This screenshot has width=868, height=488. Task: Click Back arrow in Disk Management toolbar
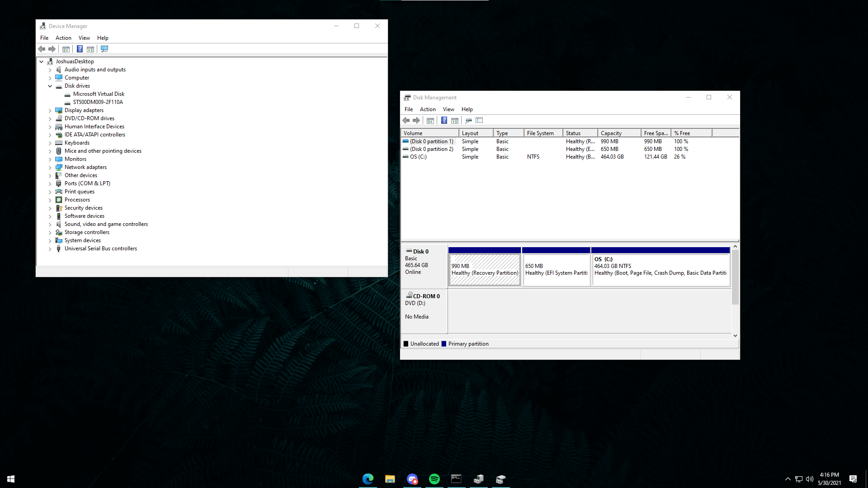point(406,120)
